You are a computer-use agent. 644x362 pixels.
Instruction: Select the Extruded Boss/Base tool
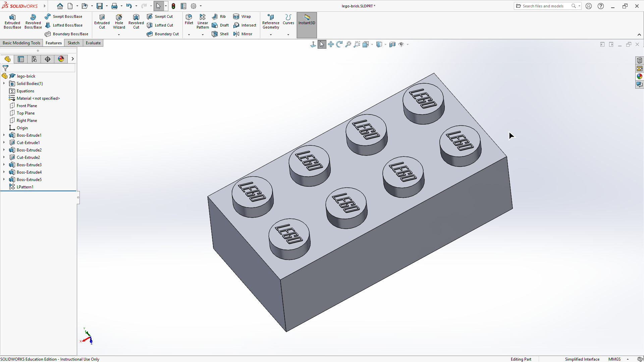(x=12, y=21)
